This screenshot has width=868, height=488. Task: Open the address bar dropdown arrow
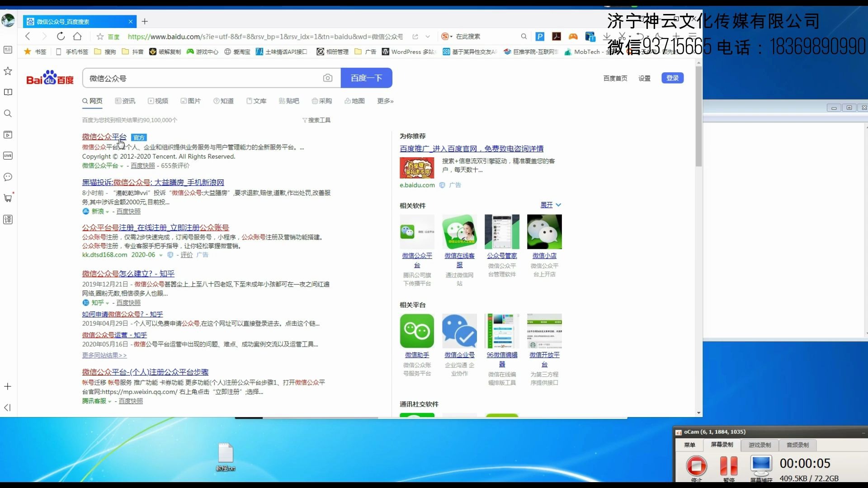[428, 37]
